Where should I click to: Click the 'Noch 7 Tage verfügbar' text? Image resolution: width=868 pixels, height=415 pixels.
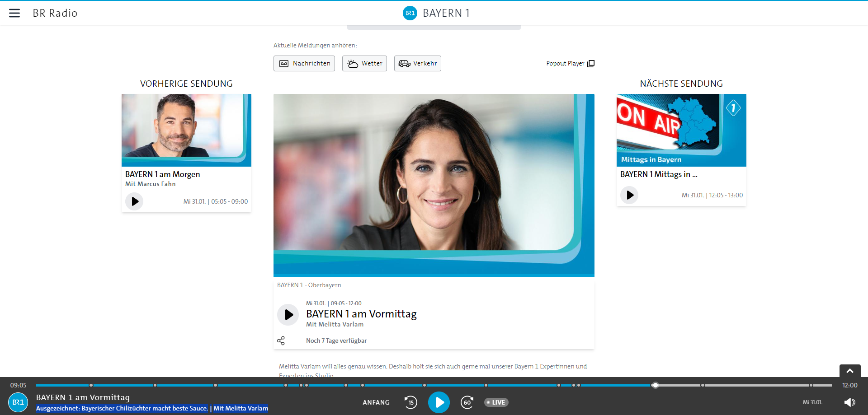pos(336,340)
